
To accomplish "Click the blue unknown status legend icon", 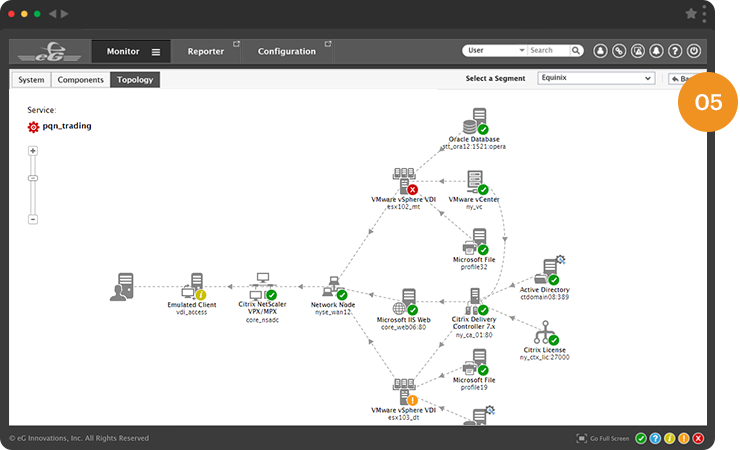I will [x=655, y=439].
